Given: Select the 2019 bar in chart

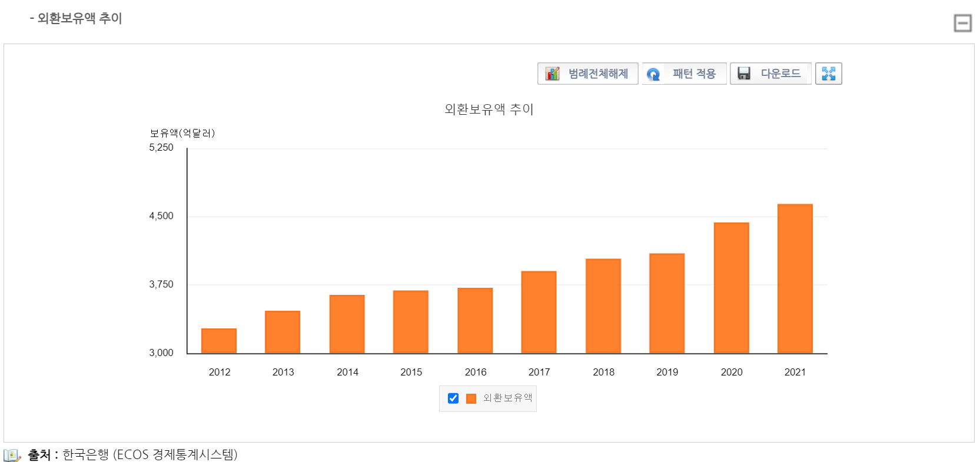Looking at the screenshot, I should [x=667, y=304].
